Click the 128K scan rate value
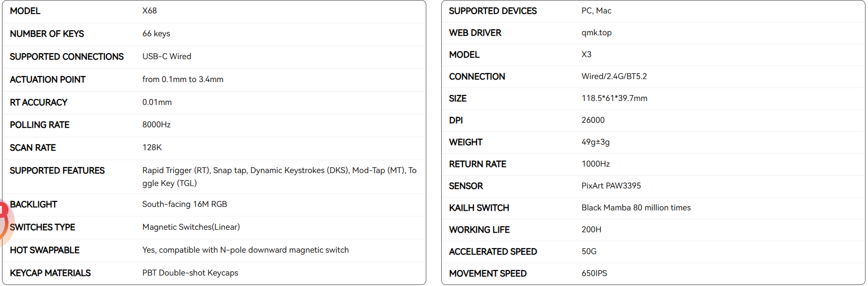The image size is (868, 286). tap(152, 148)
